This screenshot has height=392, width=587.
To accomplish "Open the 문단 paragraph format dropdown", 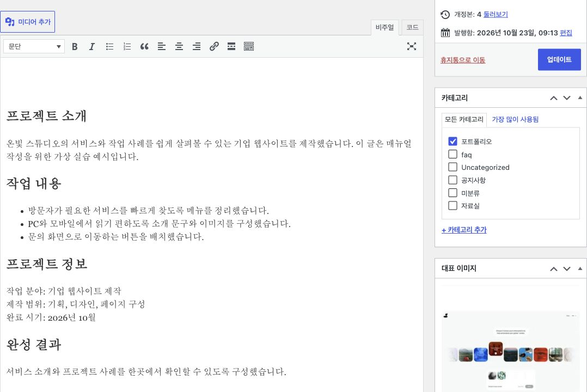I will coord(34,46).
